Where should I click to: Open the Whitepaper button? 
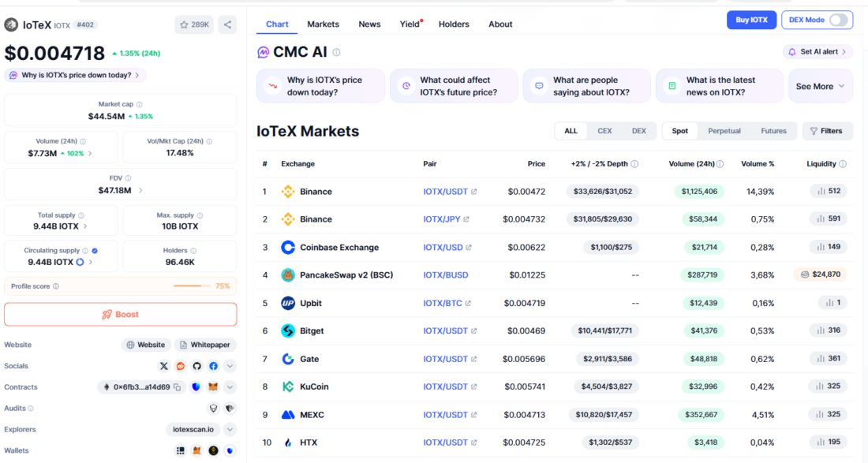[205, 345]
